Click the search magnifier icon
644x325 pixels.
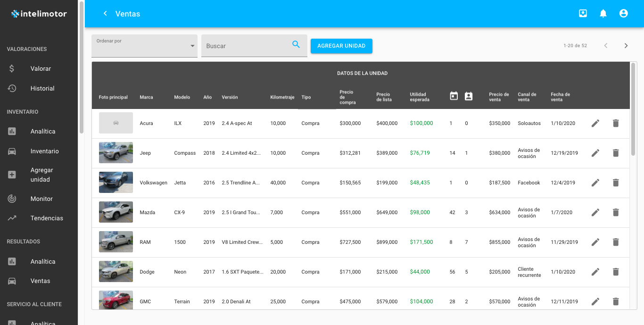click(296, 45)
